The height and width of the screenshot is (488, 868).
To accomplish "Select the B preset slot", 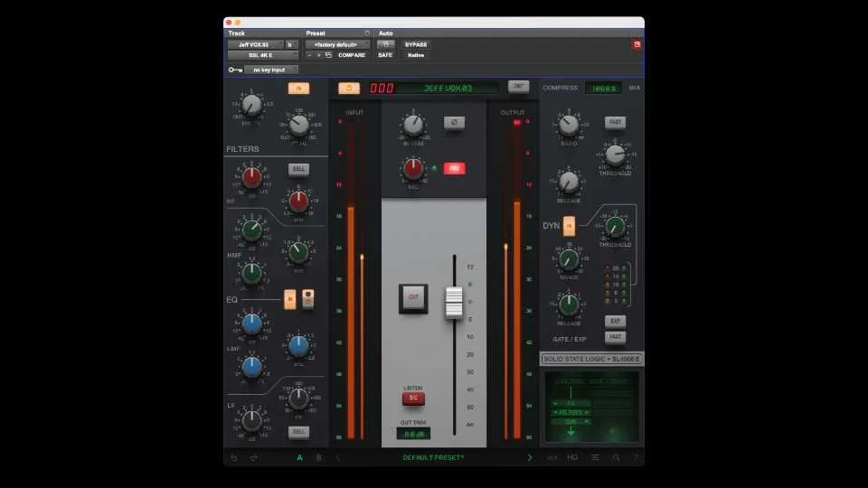I will click(x=318, y=457).
